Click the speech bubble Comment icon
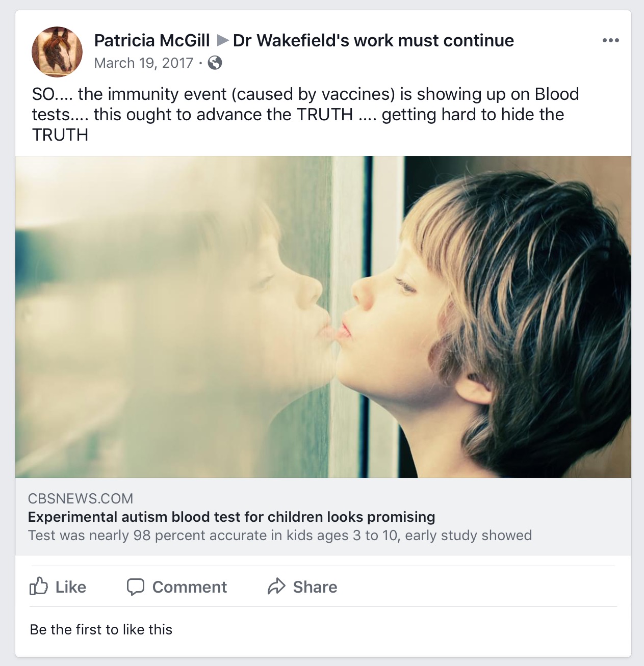 click(x=135, y=587)
